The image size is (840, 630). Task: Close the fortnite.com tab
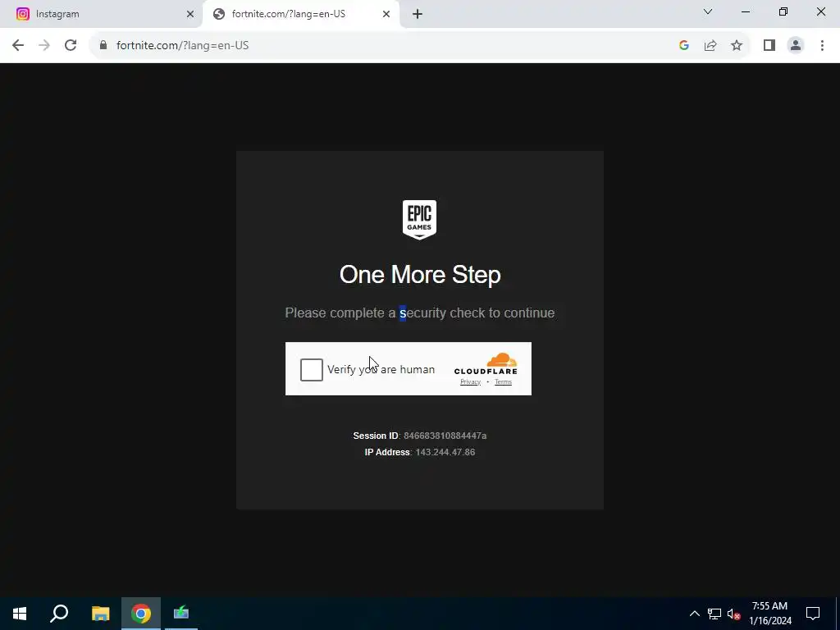click(x=386, y=14)
